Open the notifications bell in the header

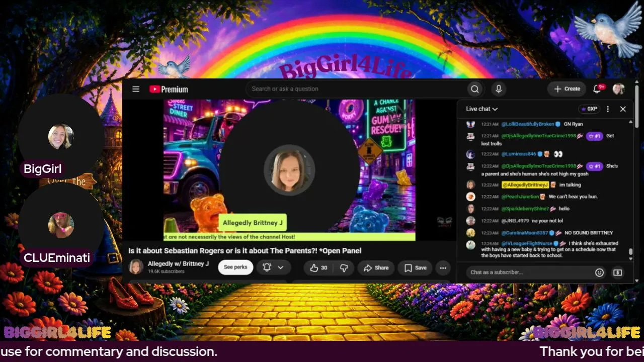(x=597, y=88)
